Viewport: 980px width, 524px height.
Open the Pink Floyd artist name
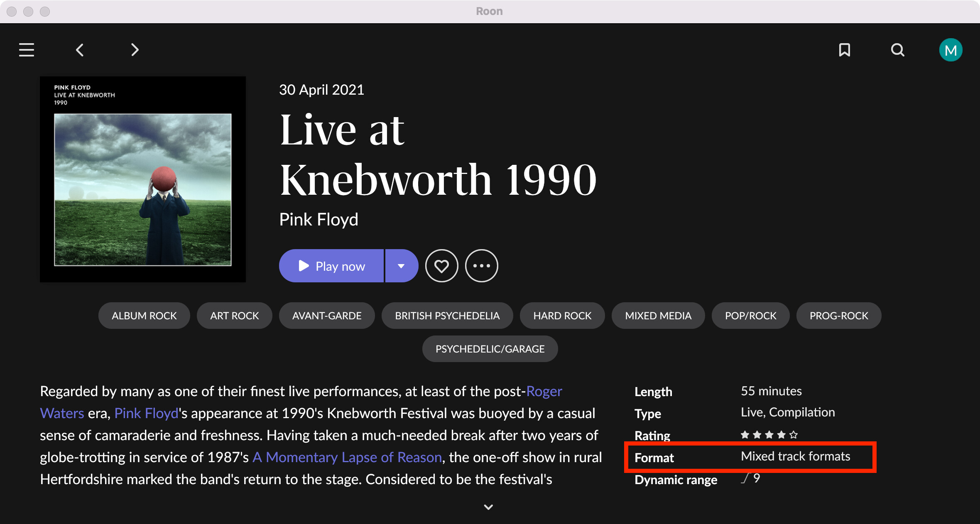pos(318,219)
